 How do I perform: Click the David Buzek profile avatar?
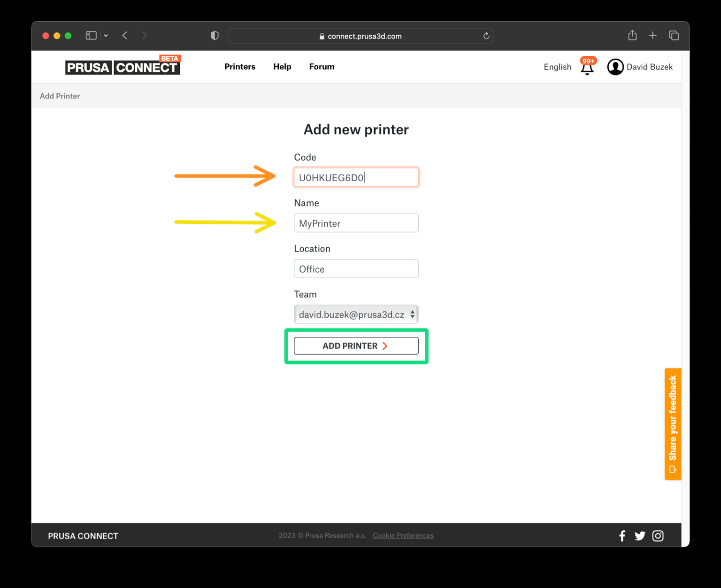615,67
